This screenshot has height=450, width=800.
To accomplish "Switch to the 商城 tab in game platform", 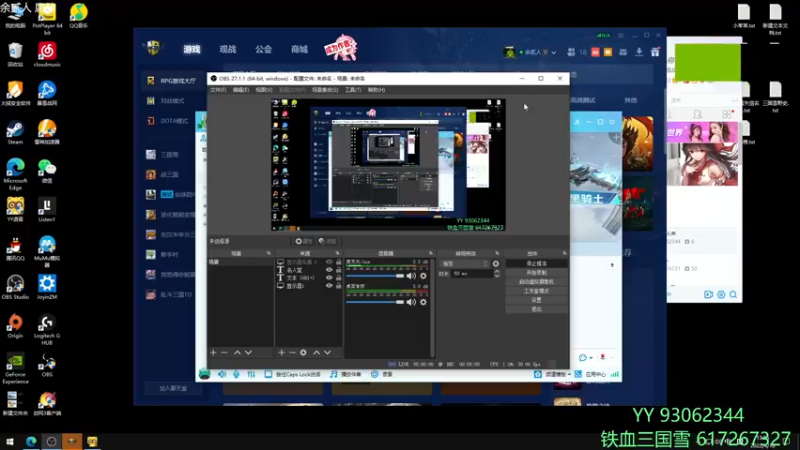I will pos(299,49).
